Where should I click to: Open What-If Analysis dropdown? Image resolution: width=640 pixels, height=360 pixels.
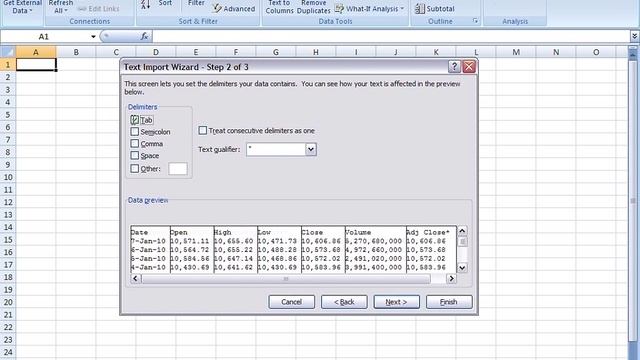(369, 9)
